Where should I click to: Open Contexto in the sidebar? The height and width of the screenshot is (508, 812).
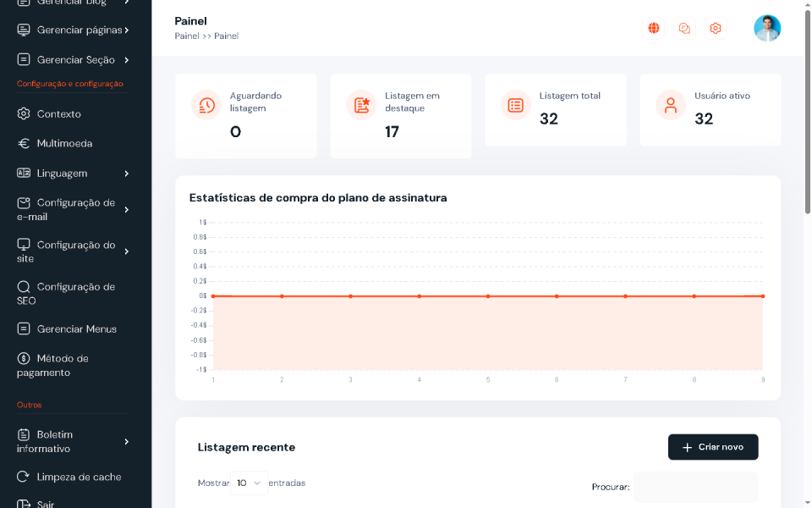(x=58, y=114)
